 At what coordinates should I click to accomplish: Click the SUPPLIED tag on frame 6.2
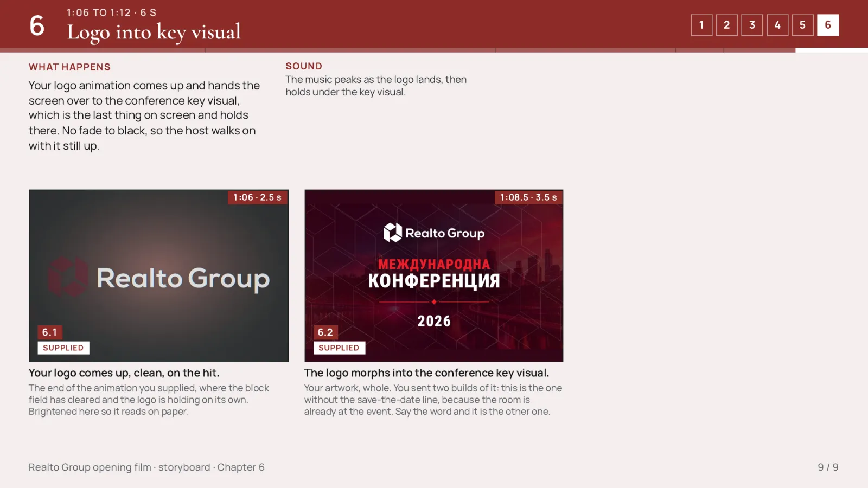pos(339,348)
